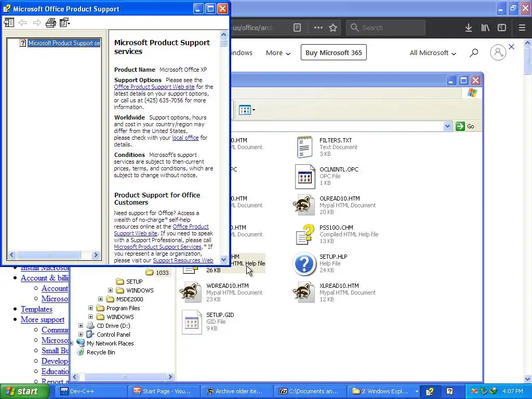Screen dimensions: 532x399
Task: Open Firefox page actions three-dot menu
Action: [318, 28]
